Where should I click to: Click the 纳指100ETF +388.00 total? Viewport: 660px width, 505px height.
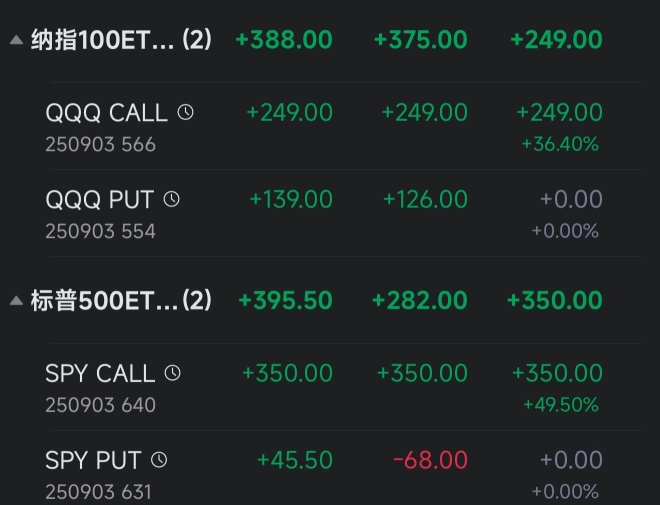point(284,40)
